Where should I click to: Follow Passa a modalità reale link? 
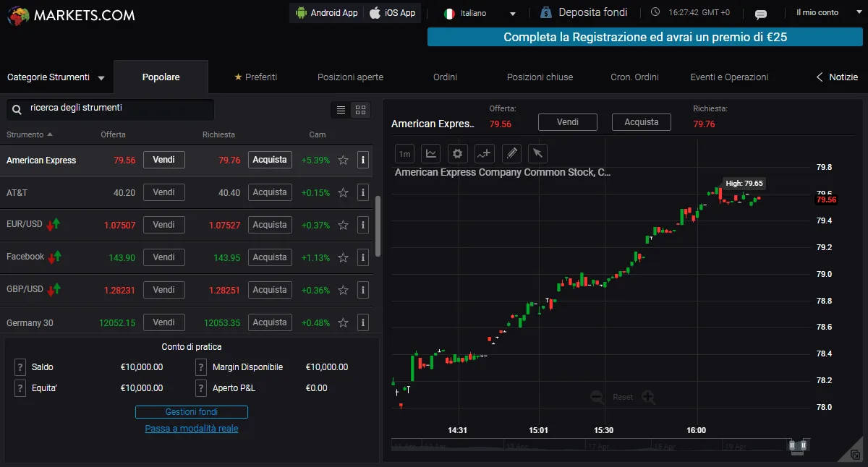(192, 429)
